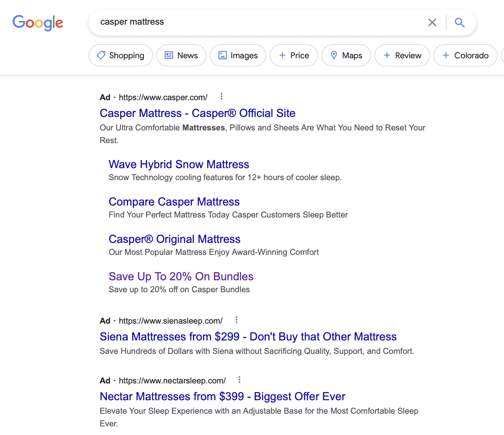This screenshot has width=504, height=435.
Task: Click the https://www.casper.com/ URL text
Action: [163, 98]
